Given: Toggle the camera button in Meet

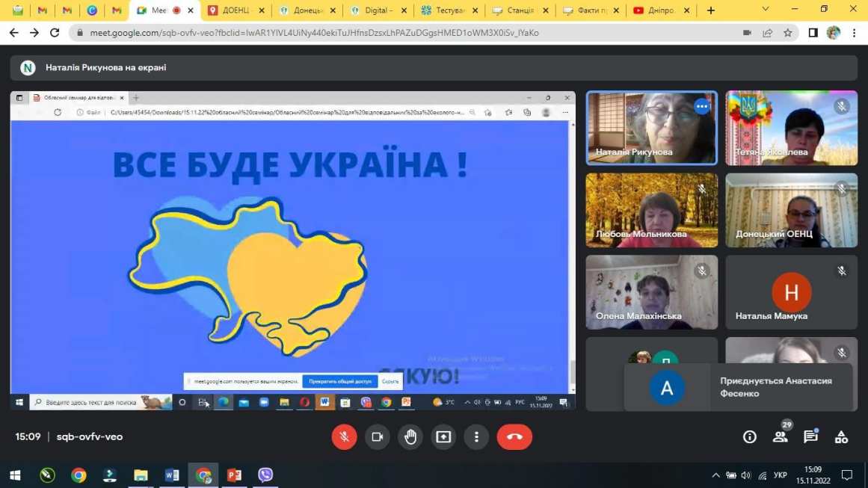Looking at the screenshot, I should point(378,436).
